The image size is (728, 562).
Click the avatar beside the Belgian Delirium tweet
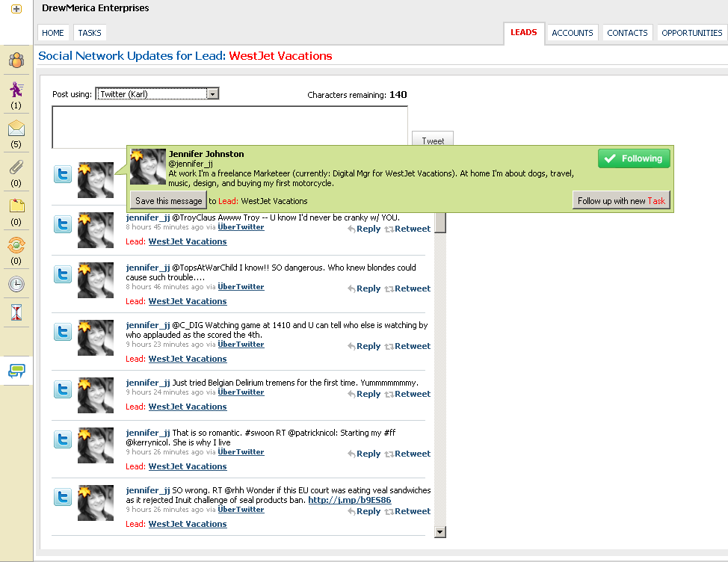[x=96, y=395]
